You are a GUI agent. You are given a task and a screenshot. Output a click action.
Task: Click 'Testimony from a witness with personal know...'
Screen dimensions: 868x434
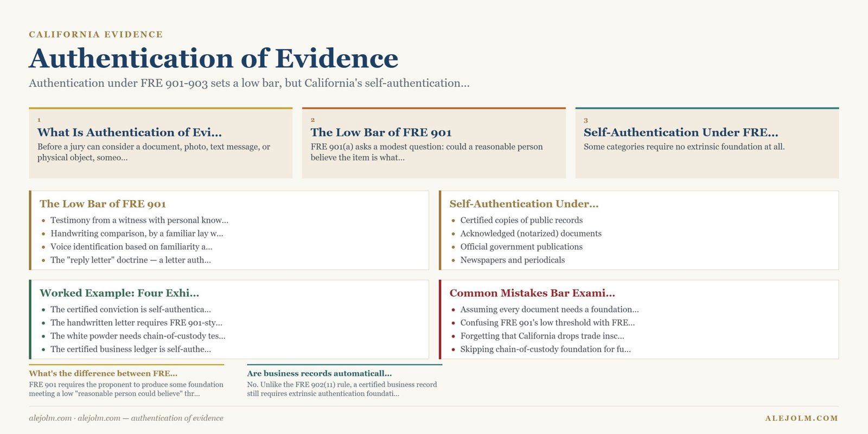[139, 220]
